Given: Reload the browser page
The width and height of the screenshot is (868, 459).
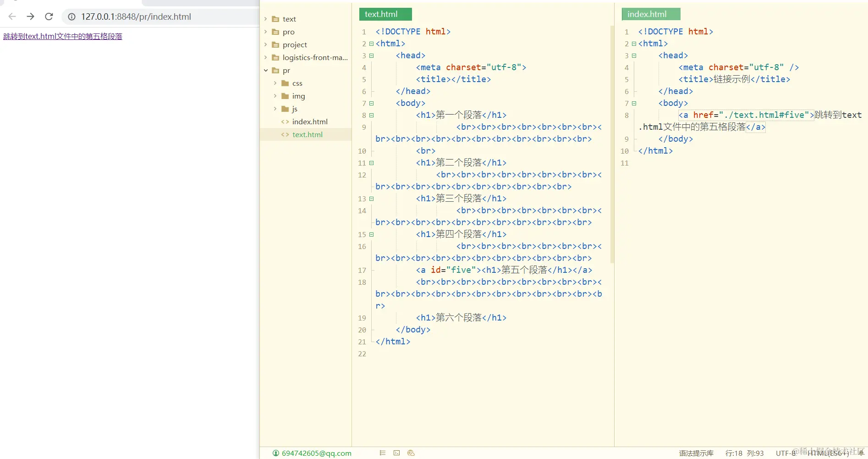Looking at the screenshot, I should 49,17.
